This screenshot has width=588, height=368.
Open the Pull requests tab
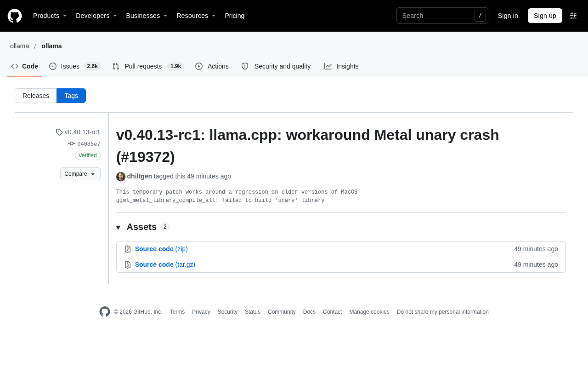click(x=148, y=66)
